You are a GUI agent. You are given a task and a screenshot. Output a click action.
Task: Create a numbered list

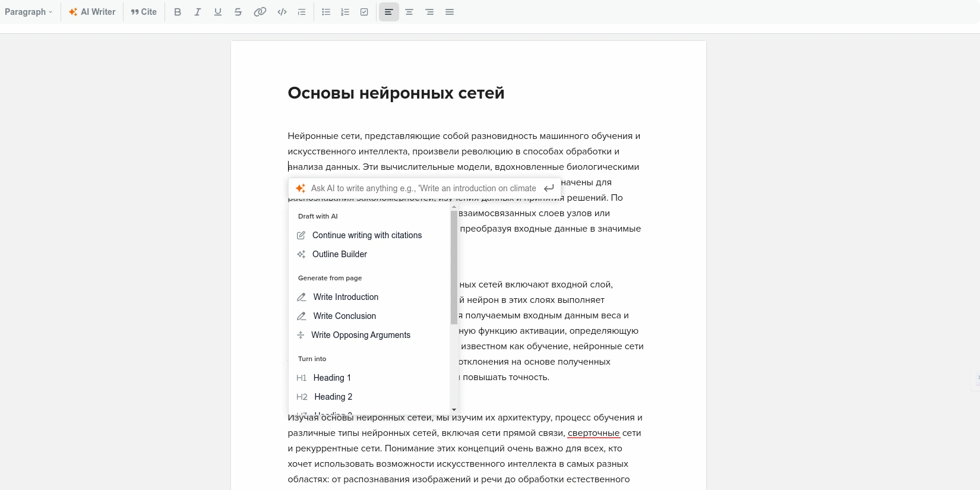click(x=345, y=12)
